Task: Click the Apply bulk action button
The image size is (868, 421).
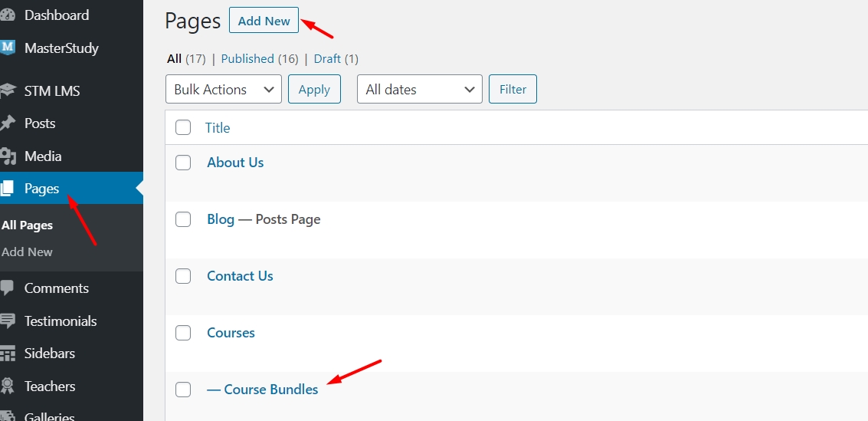Action: (314, 90)
